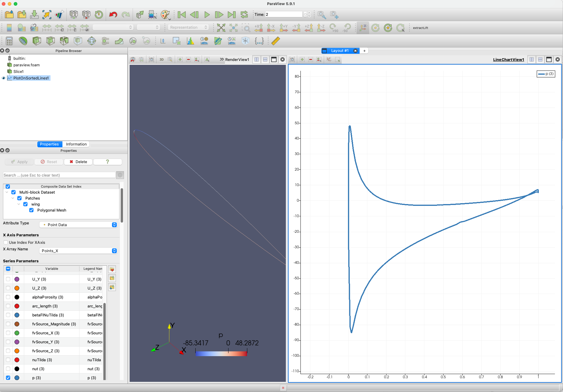This screenshot has height=392, width=563.
Task: Apply the Warp By Vector filter
Action: (119, 41)
